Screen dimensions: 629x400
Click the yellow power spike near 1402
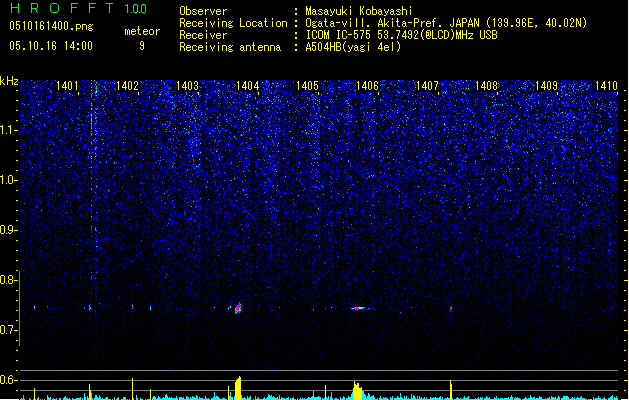132,389
